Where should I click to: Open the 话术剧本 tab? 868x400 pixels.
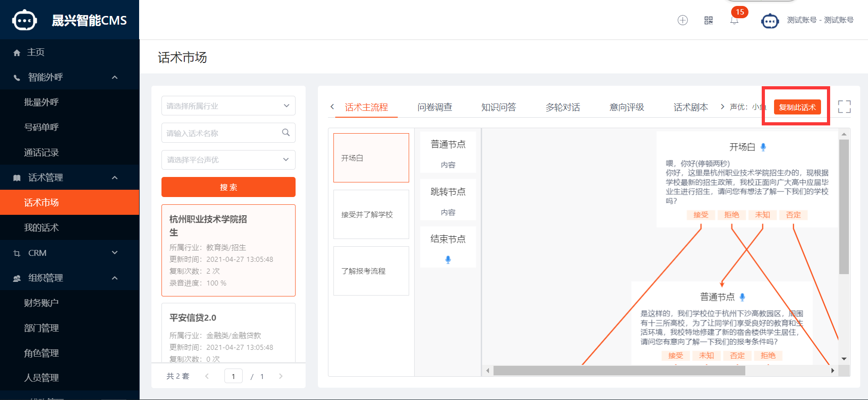(x=691, y=107)
